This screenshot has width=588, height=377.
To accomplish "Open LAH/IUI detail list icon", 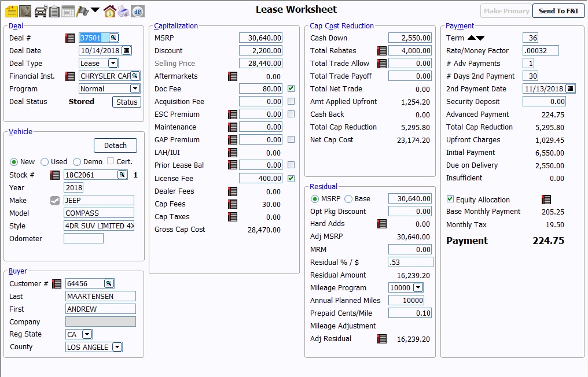I will pyautogui.click(x=233, y=153).
